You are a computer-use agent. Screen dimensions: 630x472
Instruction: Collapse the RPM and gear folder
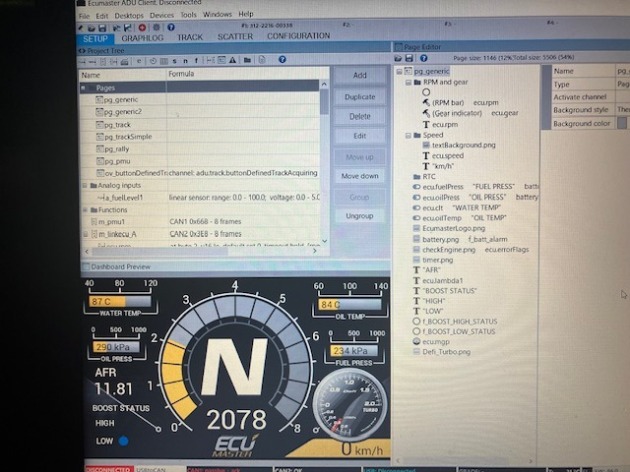click(x=408, y=82)
